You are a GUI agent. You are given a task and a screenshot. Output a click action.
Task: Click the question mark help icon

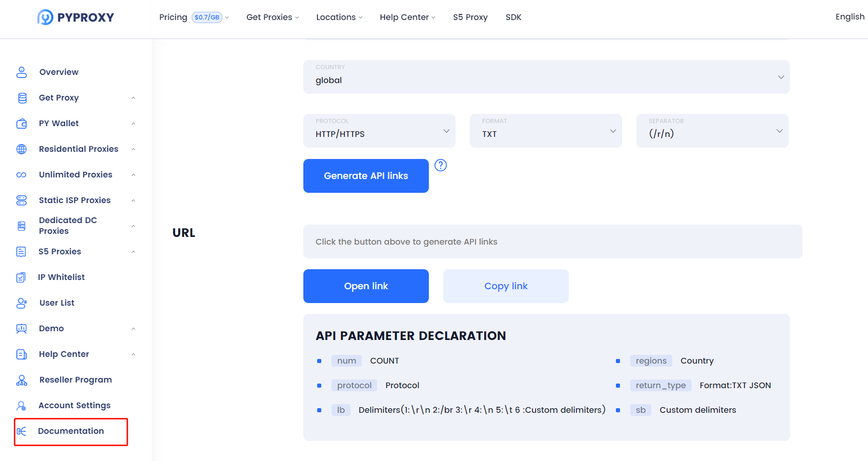click(441, 165)
